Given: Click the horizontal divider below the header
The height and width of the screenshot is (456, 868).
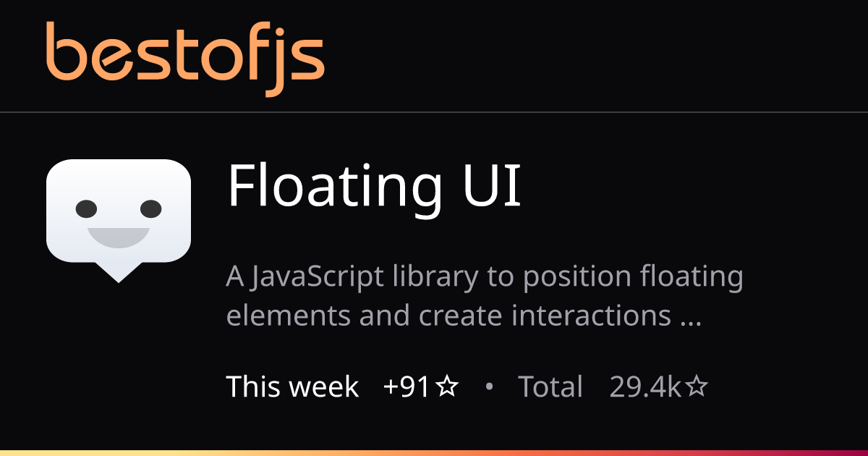Looking at the screenshot, I should (x=434, y=112).
